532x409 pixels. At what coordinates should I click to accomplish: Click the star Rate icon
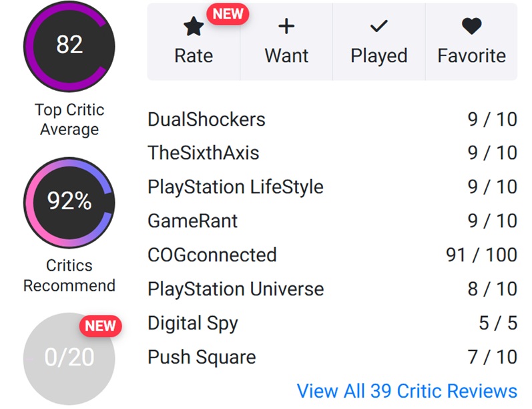point(194,27)
